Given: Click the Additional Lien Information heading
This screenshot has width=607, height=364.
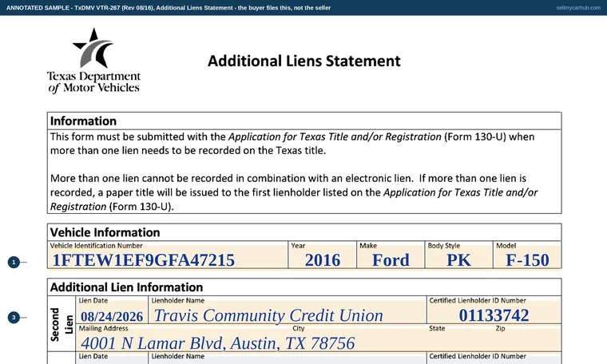Looking at the screenshot, I should point(126,287).
